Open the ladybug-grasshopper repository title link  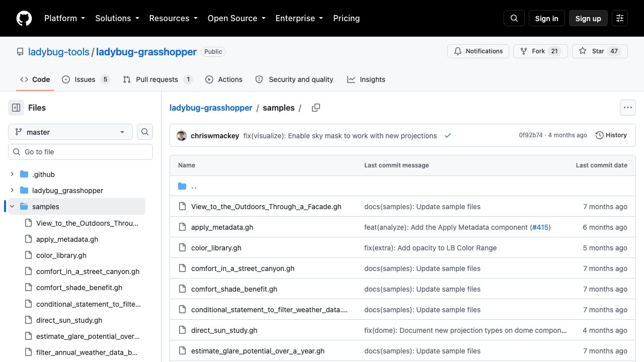click(x=146, y=52)
